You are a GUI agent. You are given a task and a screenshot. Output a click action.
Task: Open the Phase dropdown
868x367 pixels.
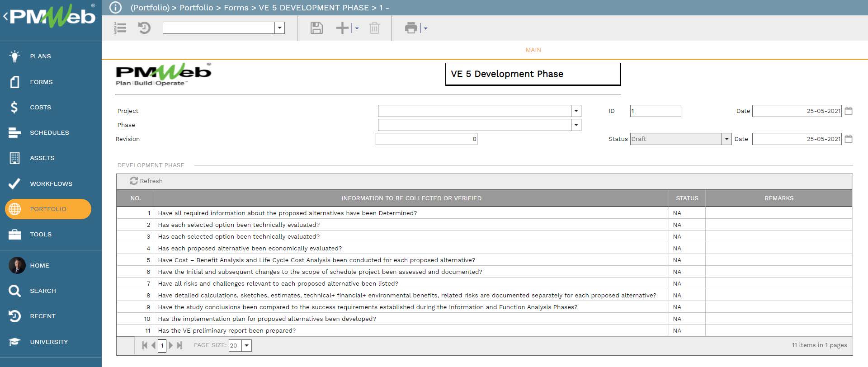[576, 125]
